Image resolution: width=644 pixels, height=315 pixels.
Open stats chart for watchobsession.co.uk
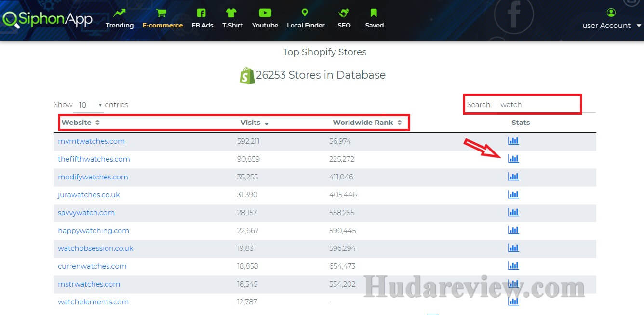pos(513,248)
